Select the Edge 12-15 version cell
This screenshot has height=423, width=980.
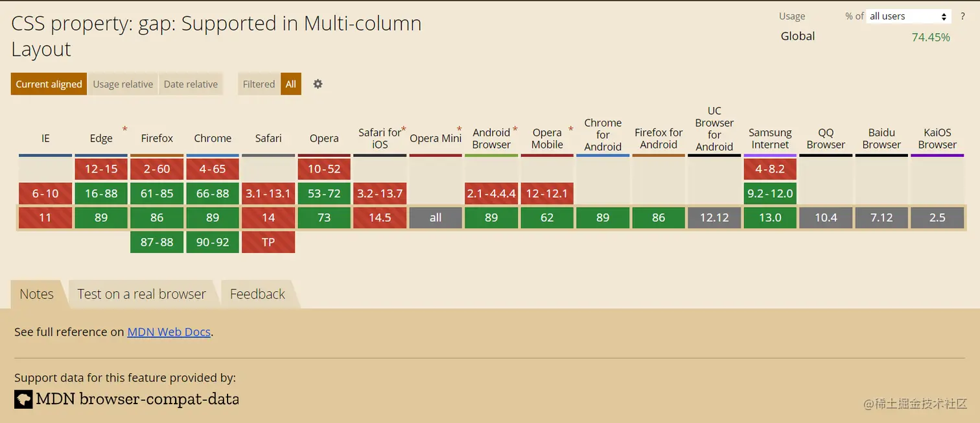point(101,169)
